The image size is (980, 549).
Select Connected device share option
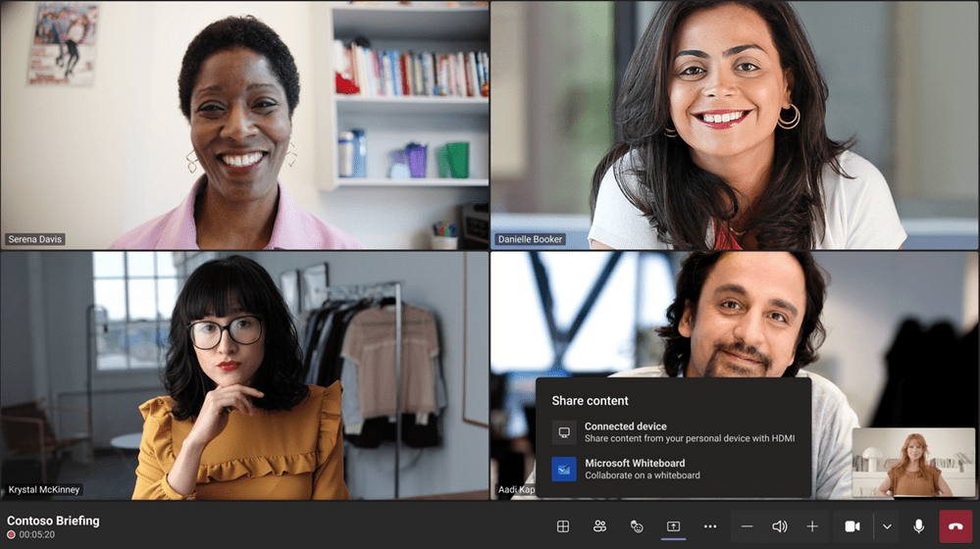(687, 432)
